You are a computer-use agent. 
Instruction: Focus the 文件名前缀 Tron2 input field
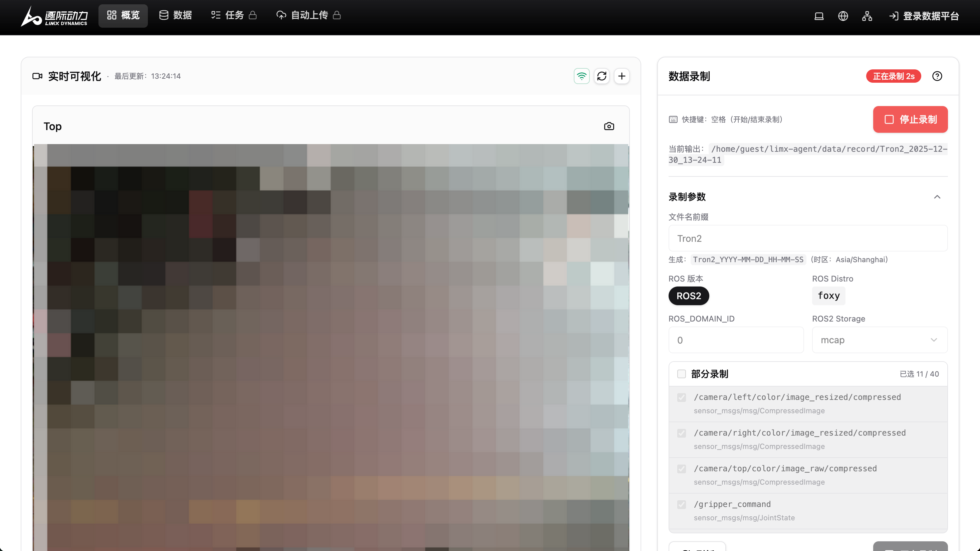pyautogui.click(x=808, y=238)
